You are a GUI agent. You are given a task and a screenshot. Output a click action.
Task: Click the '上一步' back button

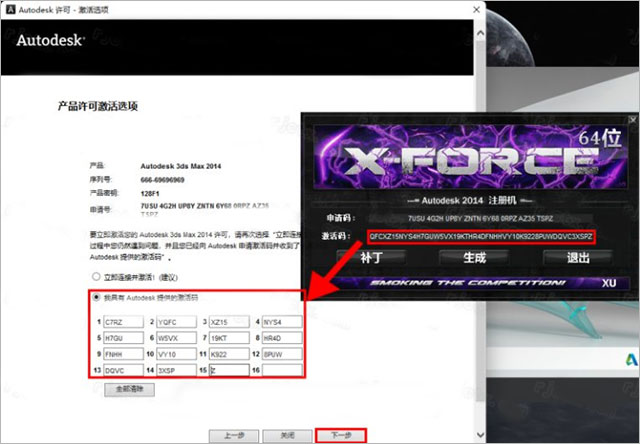233,435
